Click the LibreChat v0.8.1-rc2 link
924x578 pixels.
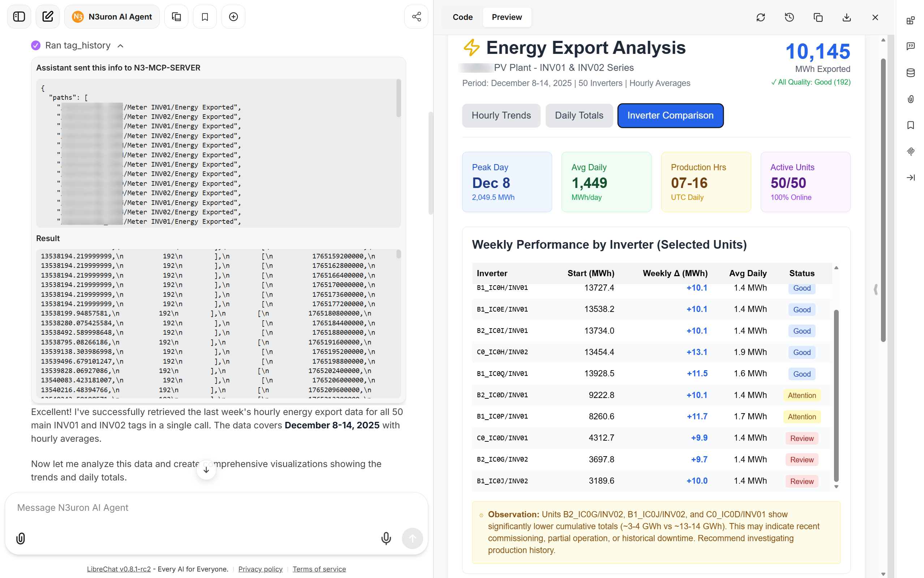pyautogui.click(x=119, y=569)
